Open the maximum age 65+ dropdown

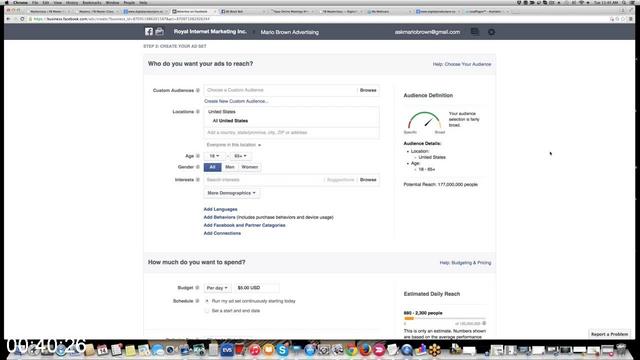point(240,156)
